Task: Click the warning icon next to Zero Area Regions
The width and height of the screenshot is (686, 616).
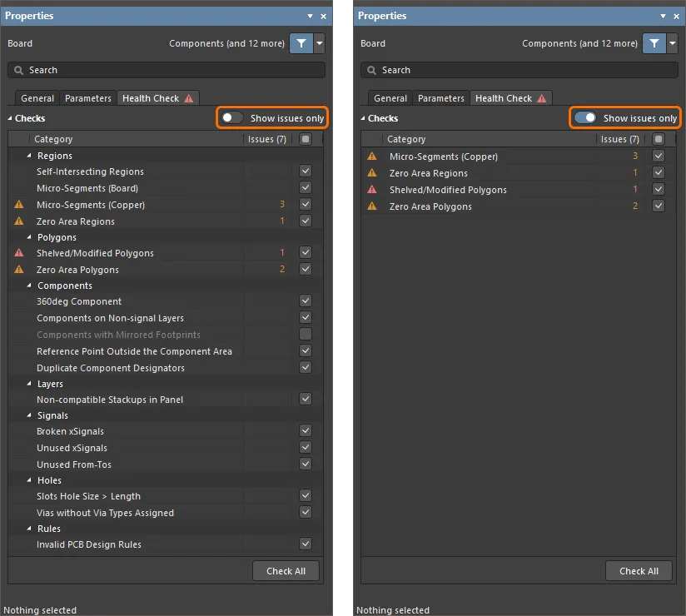Action: tap(18, 220)
